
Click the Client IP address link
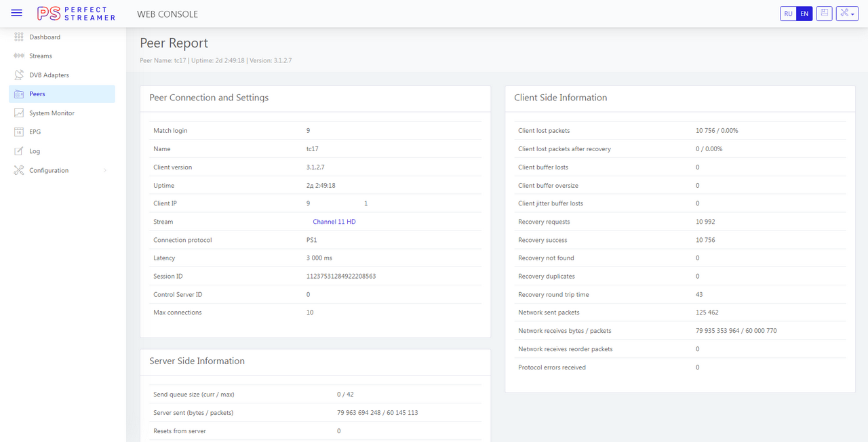pos(366,203)
